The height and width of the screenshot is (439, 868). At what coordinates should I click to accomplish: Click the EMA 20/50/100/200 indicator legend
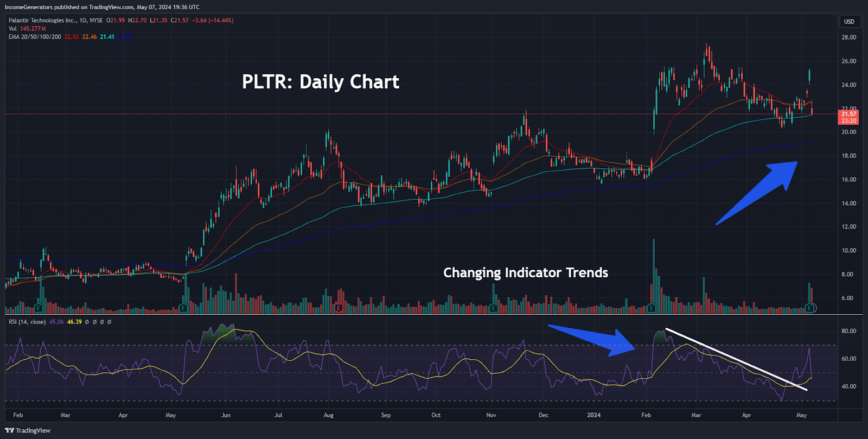[35, 37]
